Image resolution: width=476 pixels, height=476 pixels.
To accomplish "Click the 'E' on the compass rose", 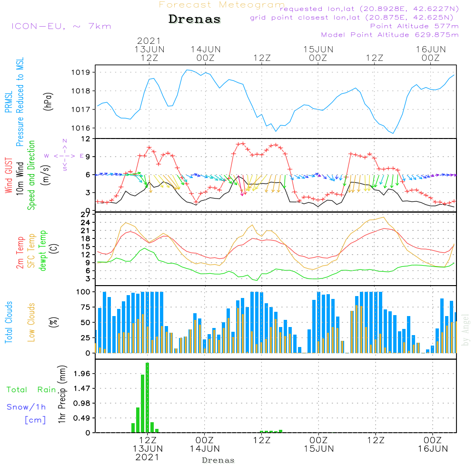I will [x=82, y=156].
